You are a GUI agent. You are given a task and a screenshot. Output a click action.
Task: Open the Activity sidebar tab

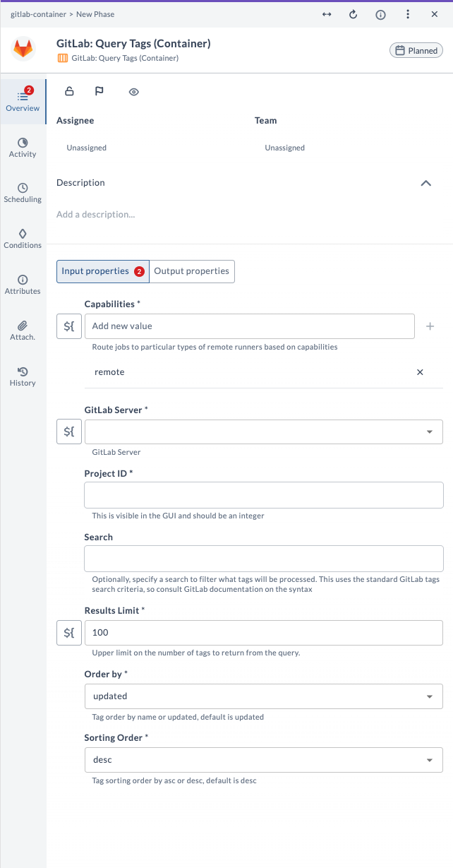(23, 148)
